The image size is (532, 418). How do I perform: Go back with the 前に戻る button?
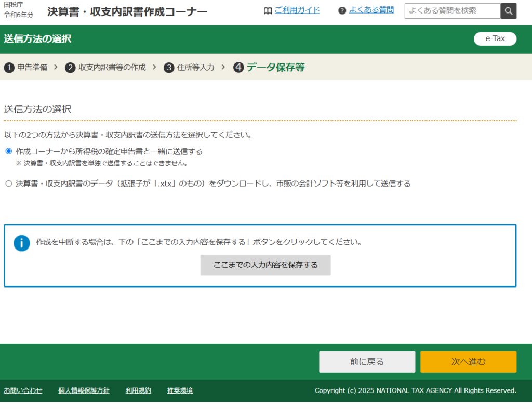[367, 362]
